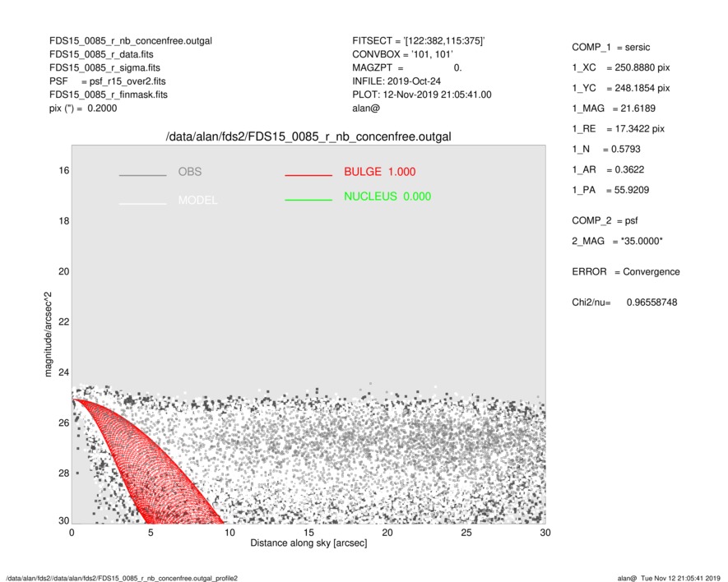Click the white MODEL legend line

click(x=142, y=202)
